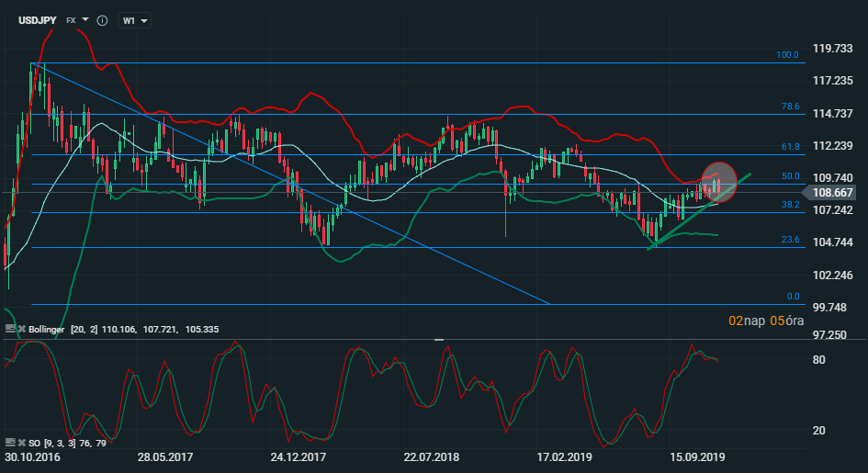Viewport: 868px width, 473px height.
Task: Click the info icon next to USDJPY
Action: [102, 19]
